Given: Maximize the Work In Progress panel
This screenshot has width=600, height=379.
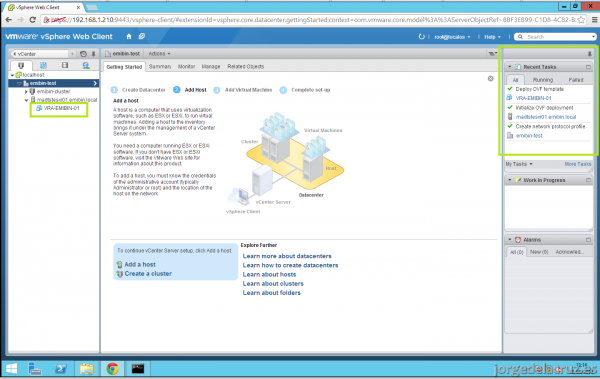Looking at the screenshot, I should (588, 180).
